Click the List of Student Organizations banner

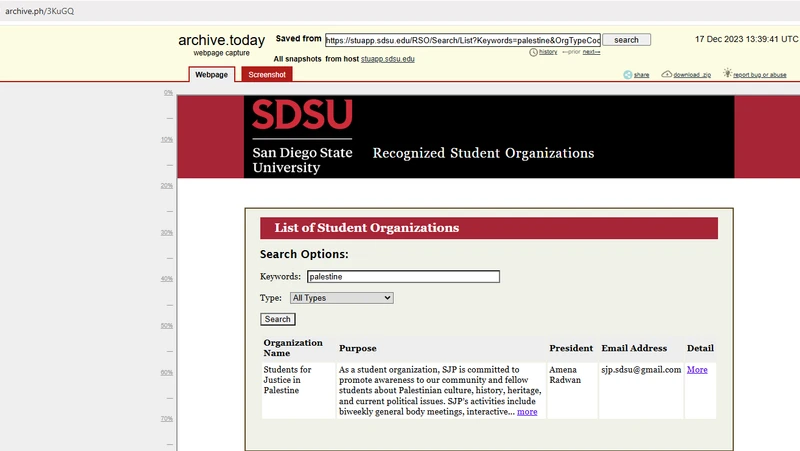tap(489, 228)
